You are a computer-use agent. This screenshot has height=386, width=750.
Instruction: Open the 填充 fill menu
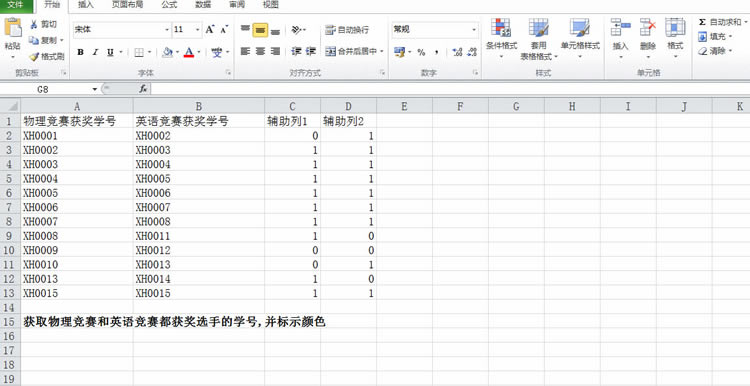click(x=715, y=36)
